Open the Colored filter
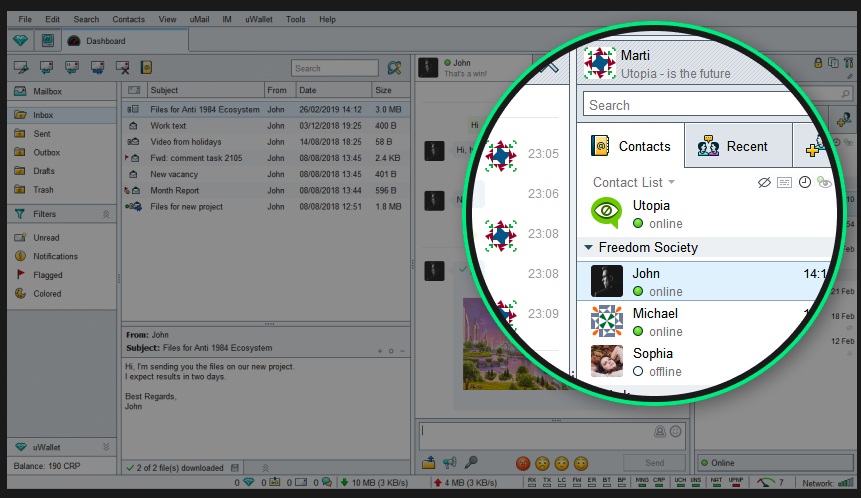This screenshot has width=861, height=498. [47, 293]
